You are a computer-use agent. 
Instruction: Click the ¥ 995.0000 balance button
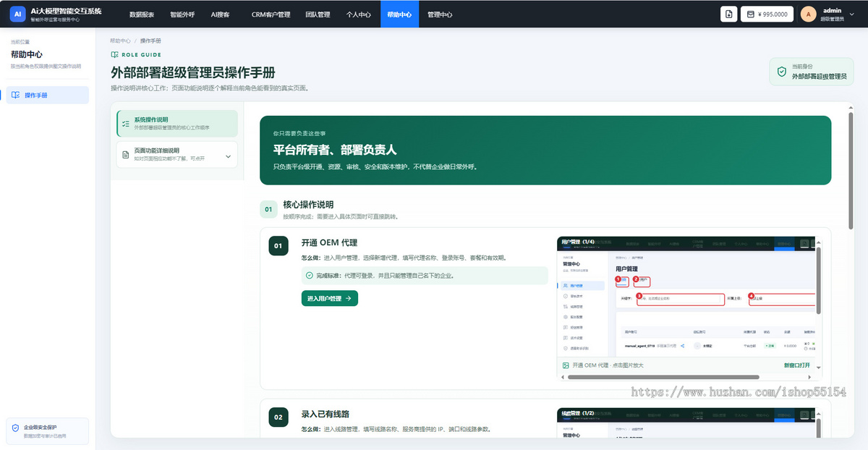pos(767,14)
